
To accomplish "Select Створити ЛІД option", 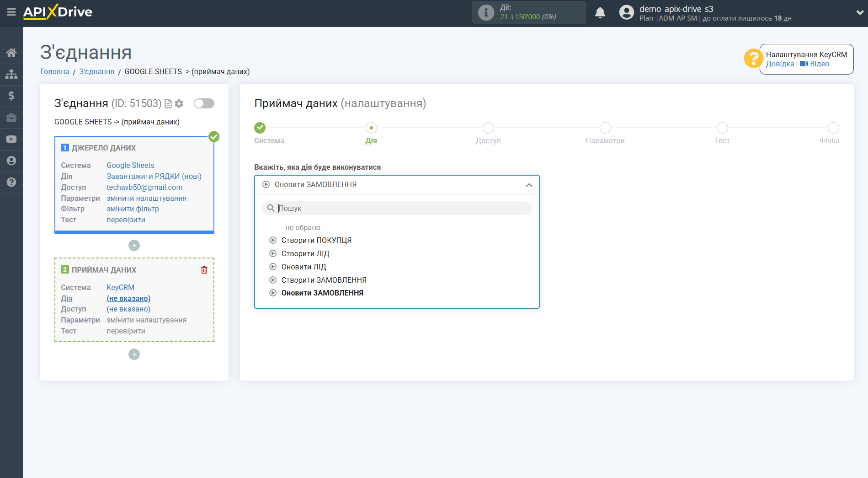I will coord(305,253).
